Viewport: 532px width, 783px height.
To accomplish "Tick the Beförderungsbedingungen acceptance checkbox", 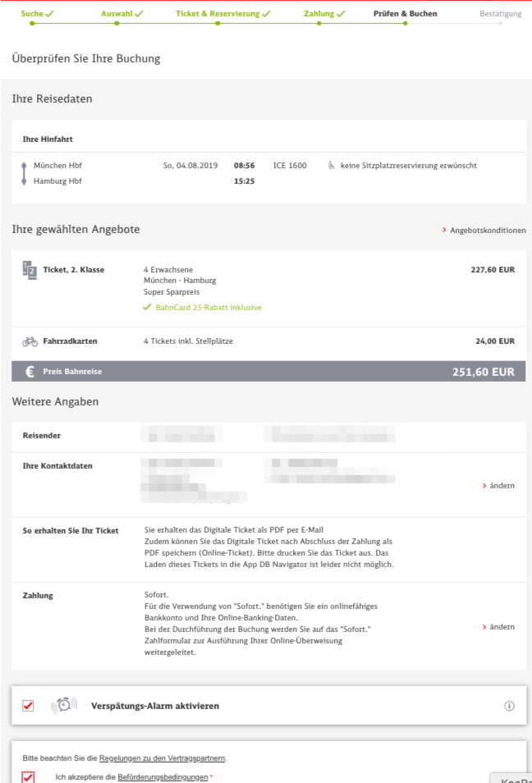I will tap(28, 776).
